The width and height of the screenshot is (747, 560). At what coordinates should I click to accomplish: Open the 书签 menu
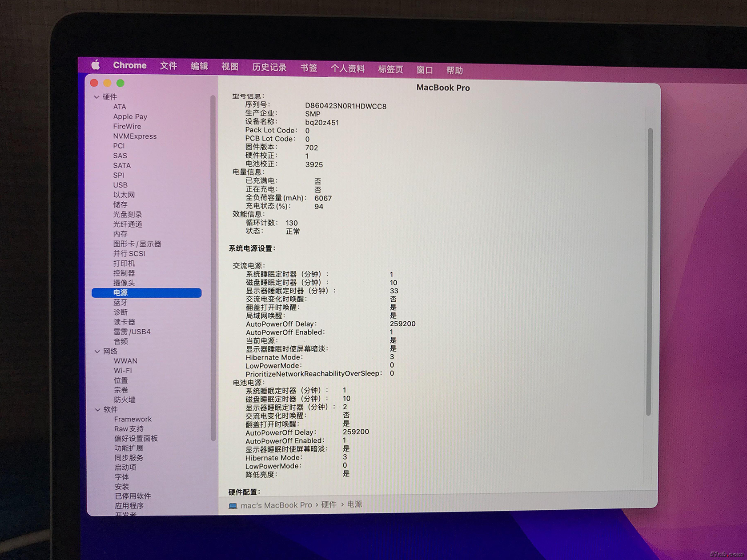(309, 68)
